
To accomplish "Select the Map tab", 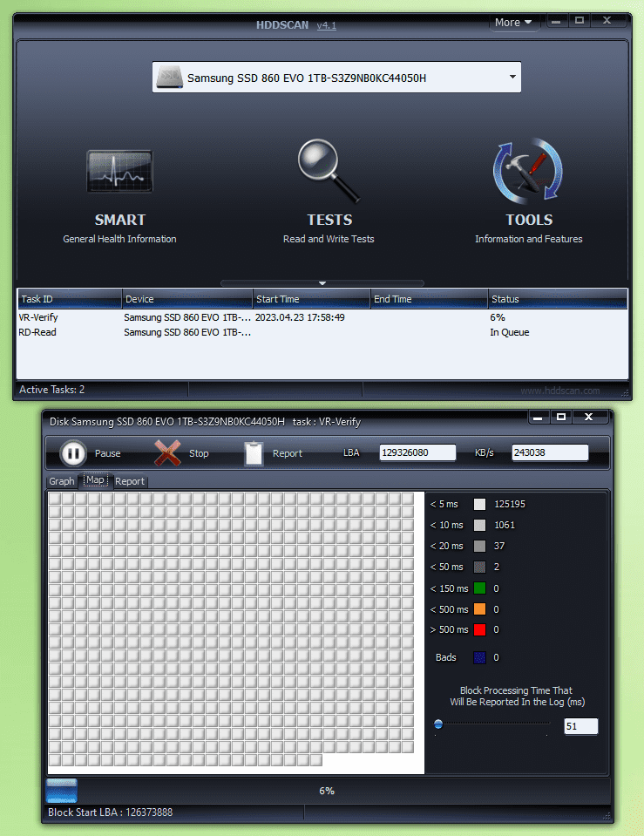I will (x=96, y=479).
